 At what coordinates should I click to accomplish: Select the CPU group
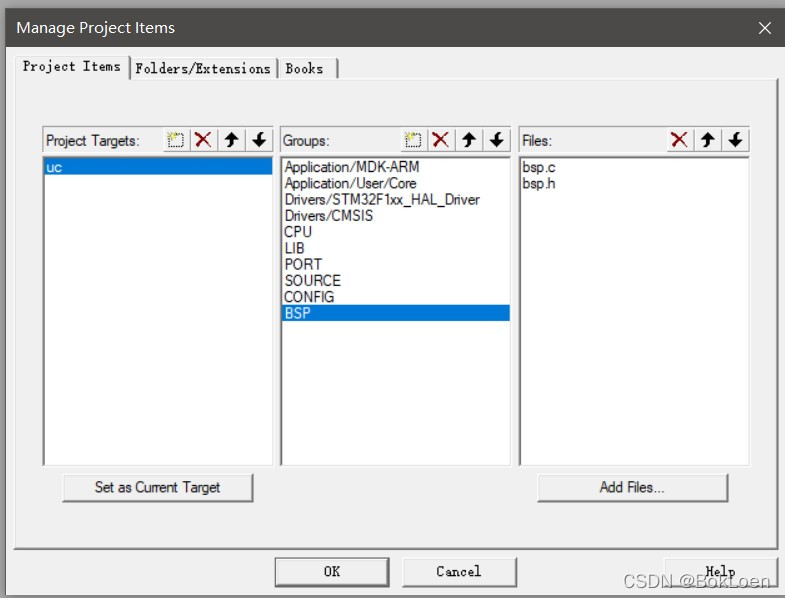[x=396, y=232]
